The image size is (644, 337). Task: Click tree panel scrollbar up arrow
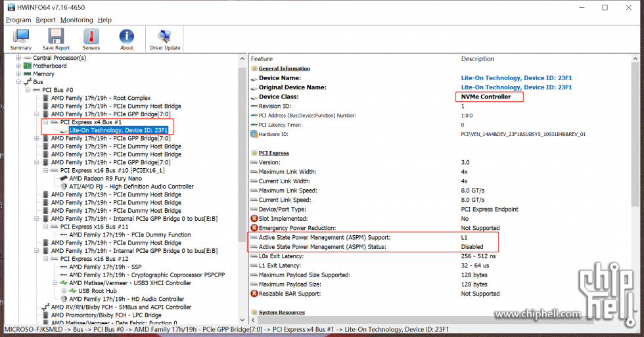point(242,58)
